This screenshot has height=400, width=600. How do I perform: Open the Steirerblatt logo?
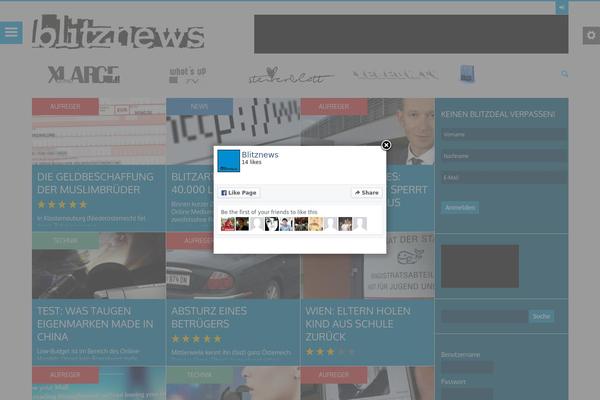pos(291,75)
